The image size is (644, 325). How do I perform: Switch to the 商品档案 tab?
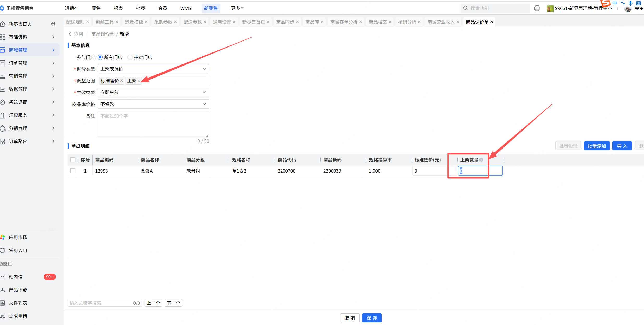pos(378,22)
